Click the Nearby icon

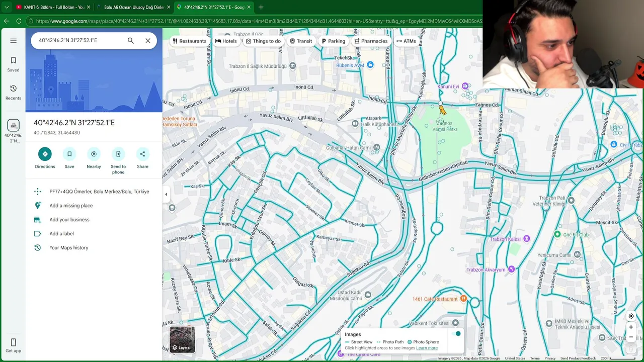(x=94, y=154)
